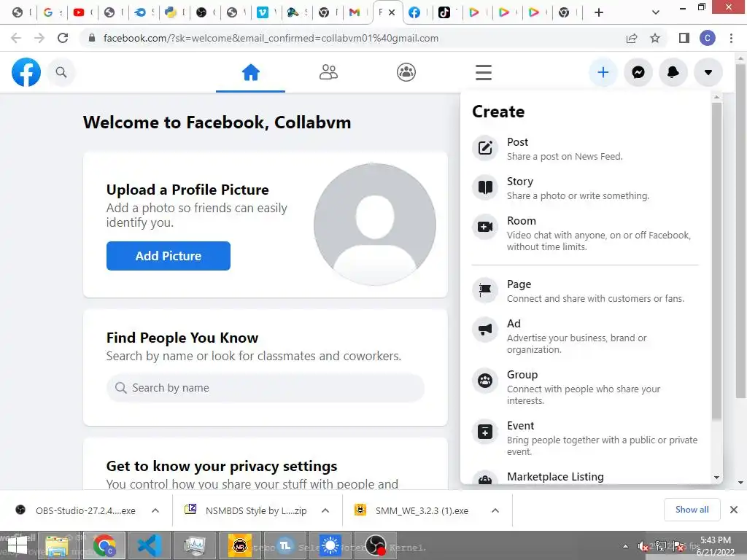Open the Chrome profile avatar C
Image resolution: width=747 pixels, height=560 pixels.
(x=708, y=38)
